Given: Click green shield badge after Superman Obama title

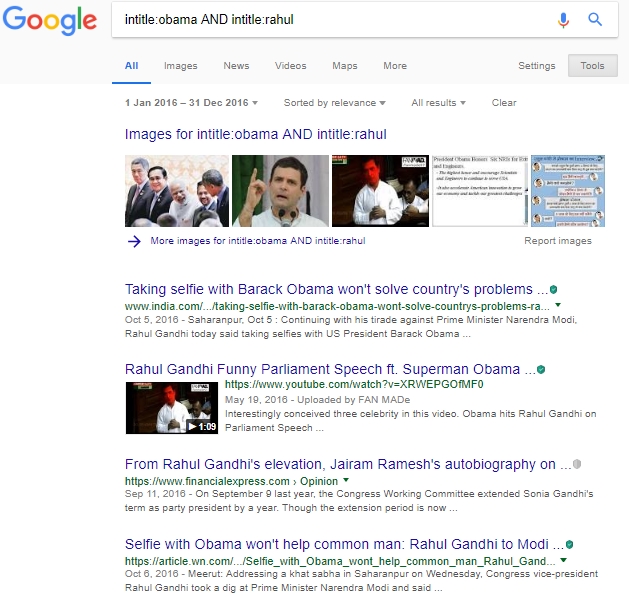Looking at the screenshot, I should point(541,369).
